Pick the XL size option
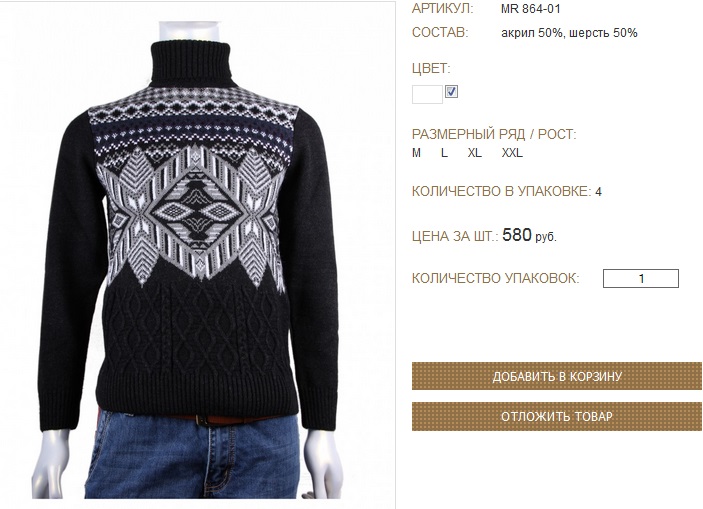The image size is (703, 509). 475,153
